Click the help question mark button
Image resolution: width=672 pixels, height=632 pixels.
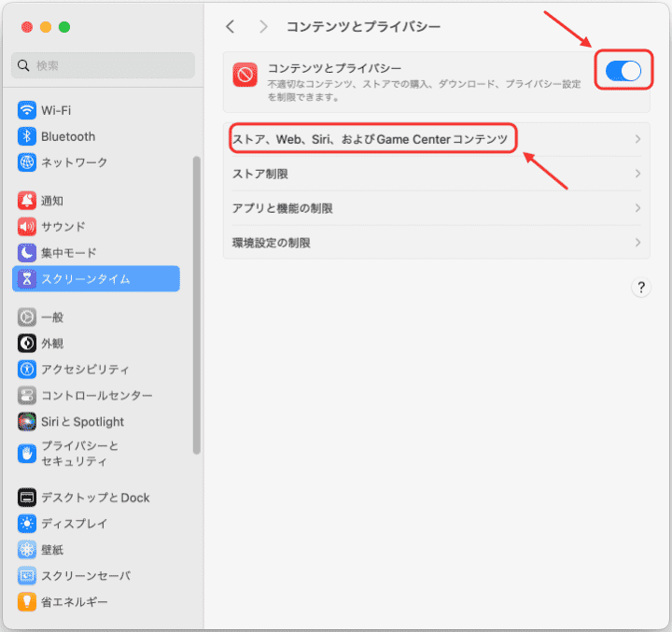point(640,288)
